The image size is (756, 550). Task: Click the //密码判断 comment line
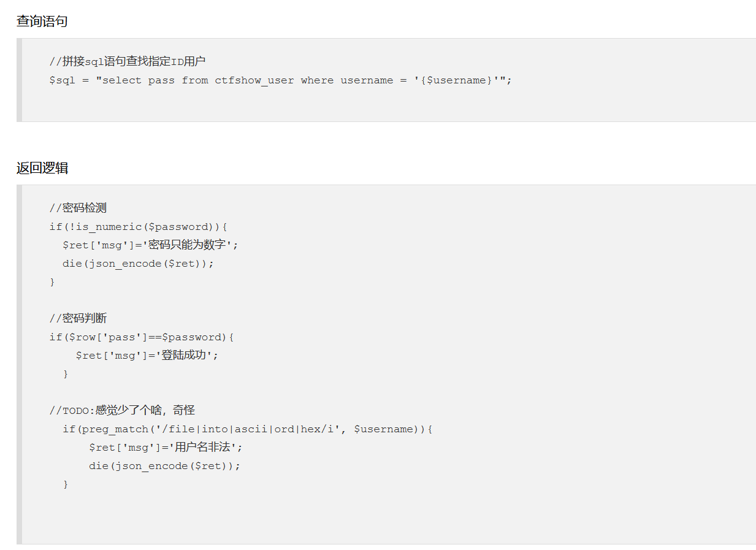tap(78, 318)
